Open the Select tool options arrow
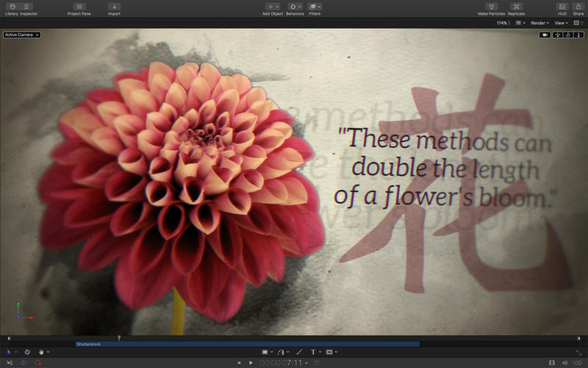Image resolution: width=588 pixels, height=368 pixels. pos(15,352)
